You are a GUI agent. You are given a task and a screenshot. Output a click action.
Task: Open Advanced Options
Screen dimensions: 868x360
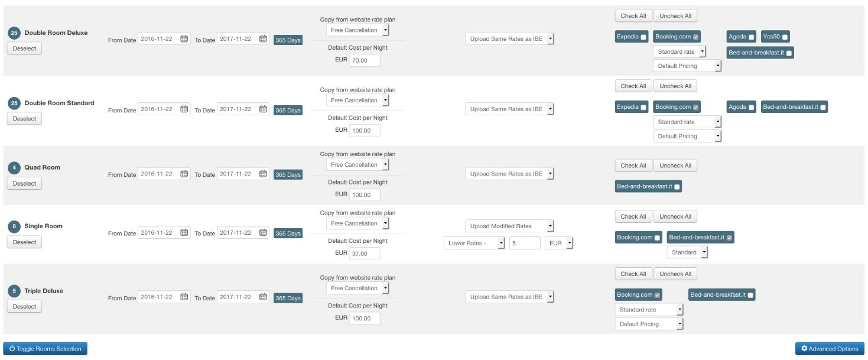830,349
